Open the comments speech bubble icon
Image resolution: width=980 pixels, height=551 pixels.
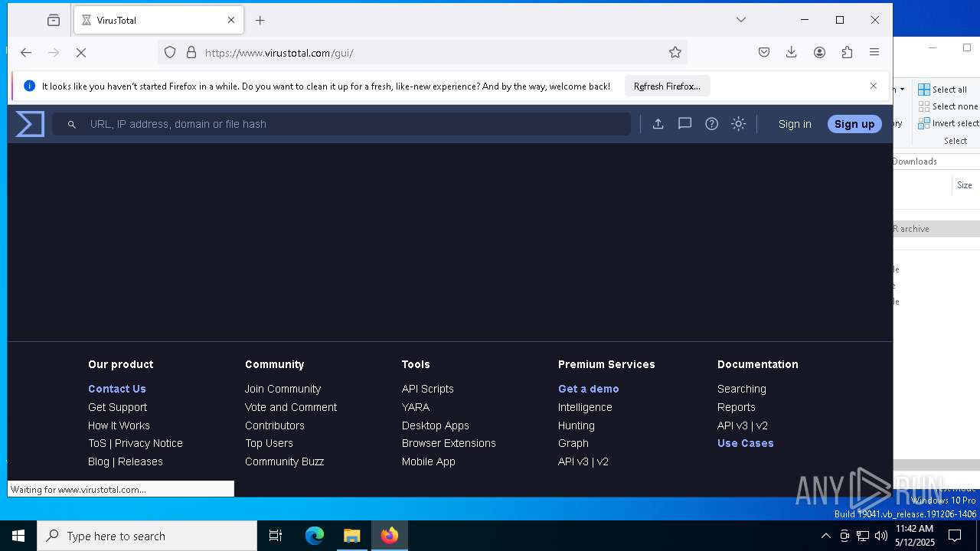tap(684, 124)
